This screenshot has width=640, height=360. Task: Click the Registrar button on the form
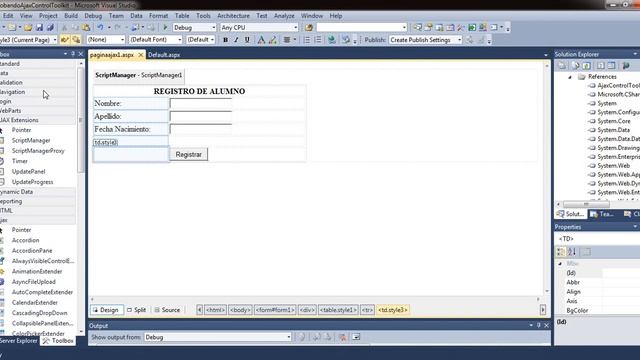click(189, 154)
